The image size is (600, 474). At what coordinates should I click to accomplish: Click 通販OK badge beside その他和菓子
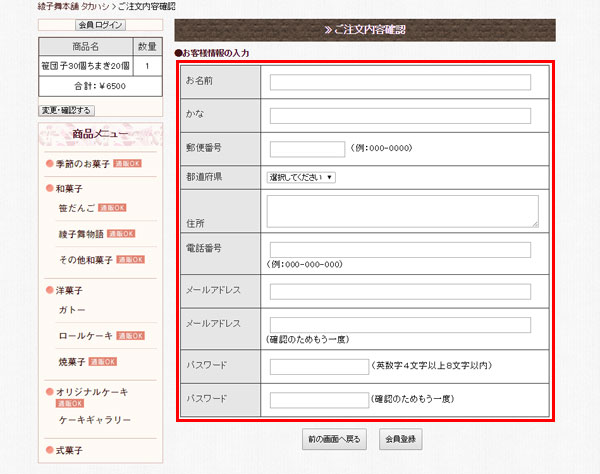[130, 260]
